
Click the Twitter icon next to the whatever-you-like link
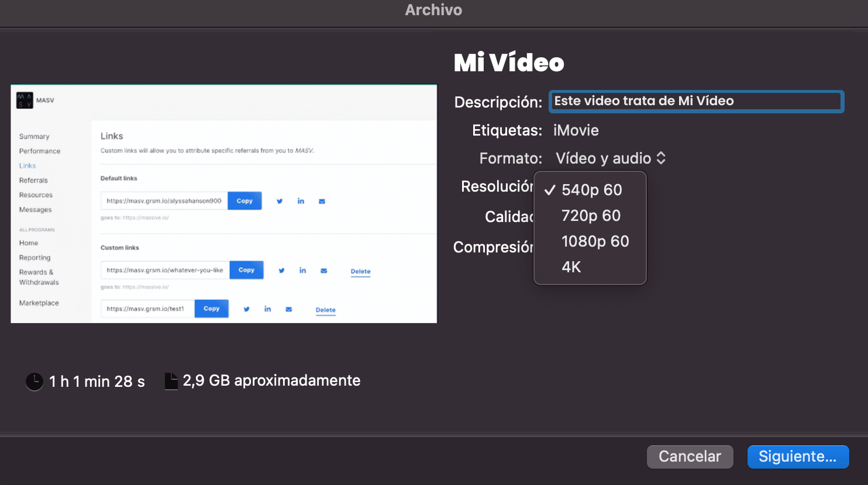[281, 270]
